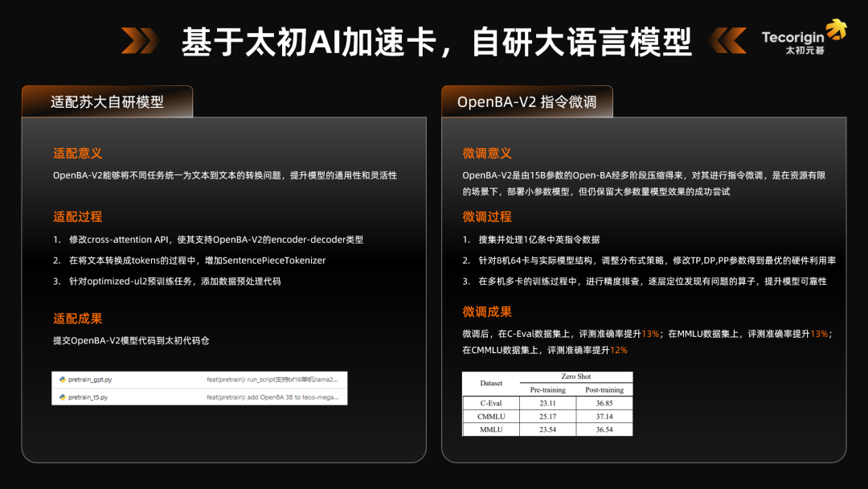Click the 适配过程 heading

(78, 216)
